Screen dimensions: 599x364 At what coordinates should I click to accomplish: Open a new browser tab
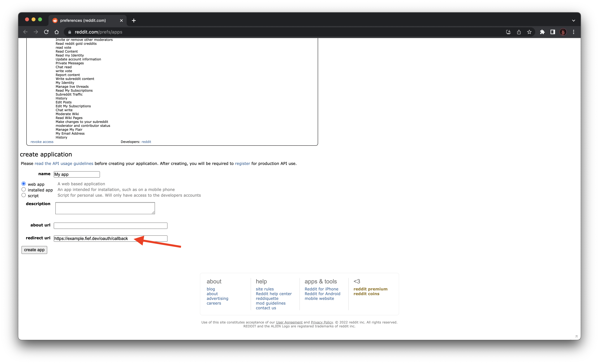tap(133, 20)
